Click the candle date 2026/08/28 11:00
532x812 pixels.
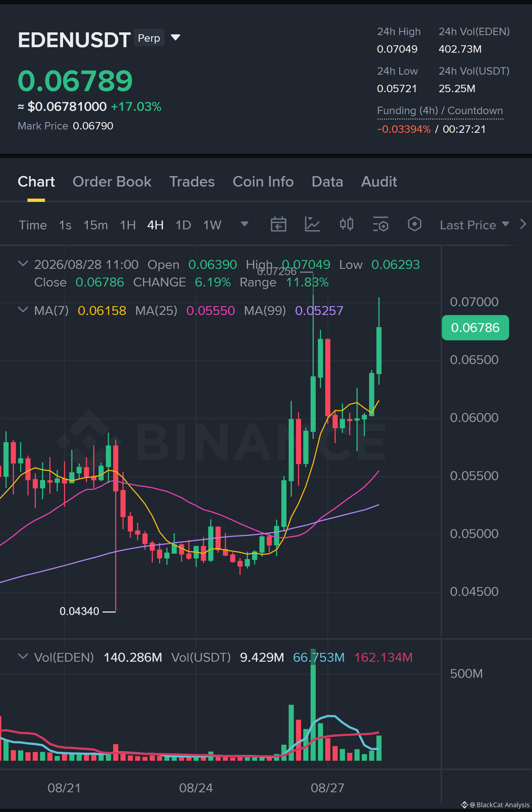pos(86,265)
